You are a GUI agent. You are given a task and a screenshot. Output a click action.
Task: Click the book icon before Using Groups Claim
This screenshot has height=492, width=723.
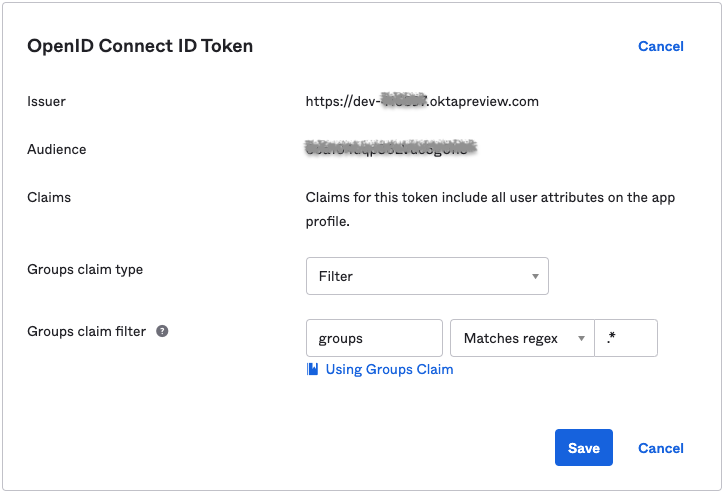(x=313, y=369)
